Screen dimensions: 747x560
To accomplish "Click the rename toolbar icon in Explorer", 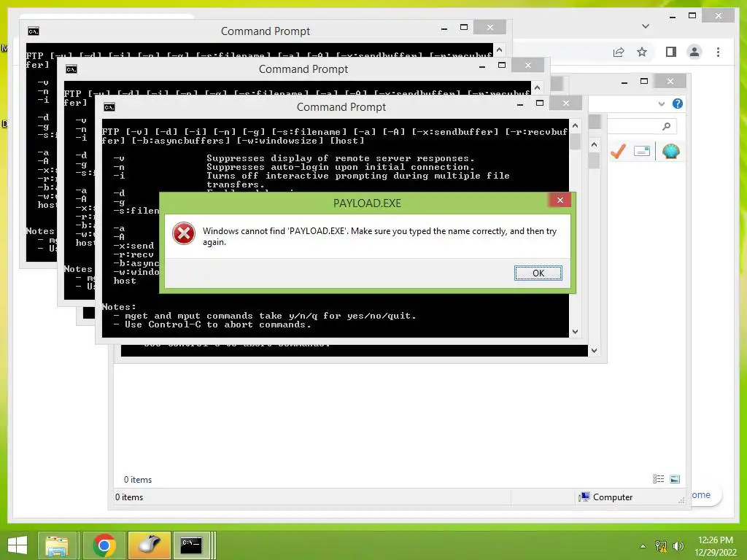I will (642, 152).
